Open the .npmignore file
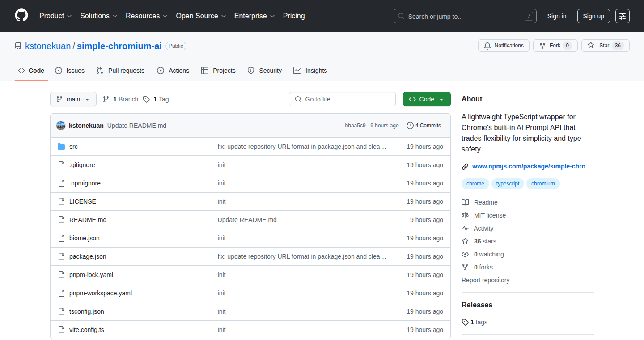 (85, 183)
